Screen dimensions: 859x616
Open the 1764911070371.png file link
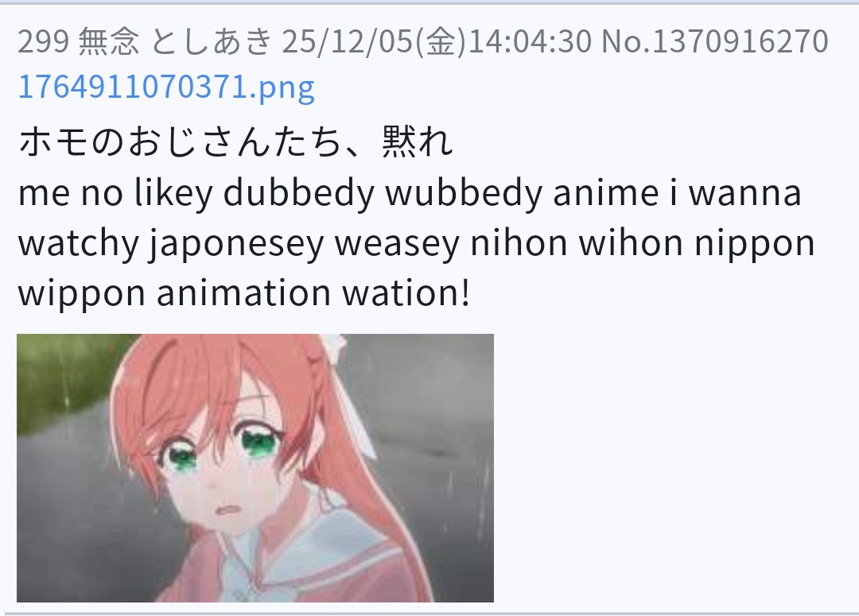point(166,87)
